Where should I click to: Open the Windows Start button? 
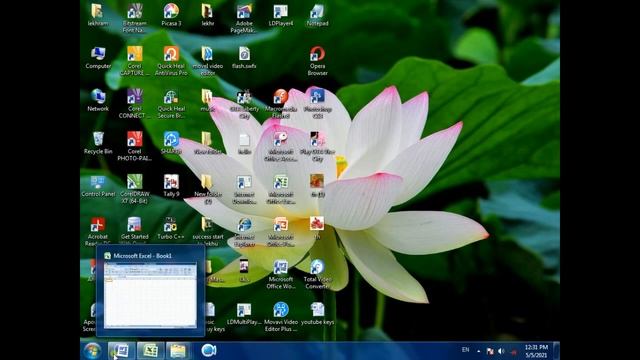(x=92, y=351)
